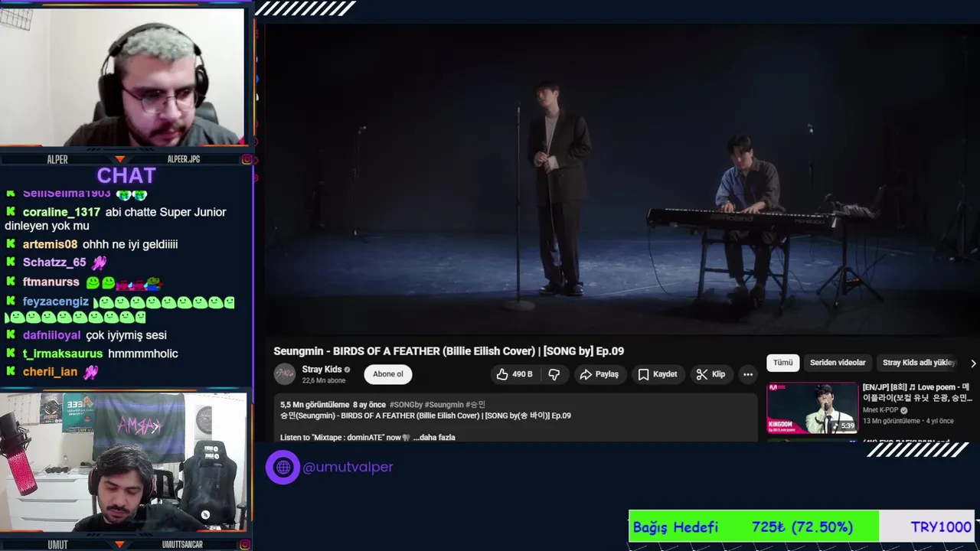
Task: Select the Tümü filter chip
Action: point(782,363)
